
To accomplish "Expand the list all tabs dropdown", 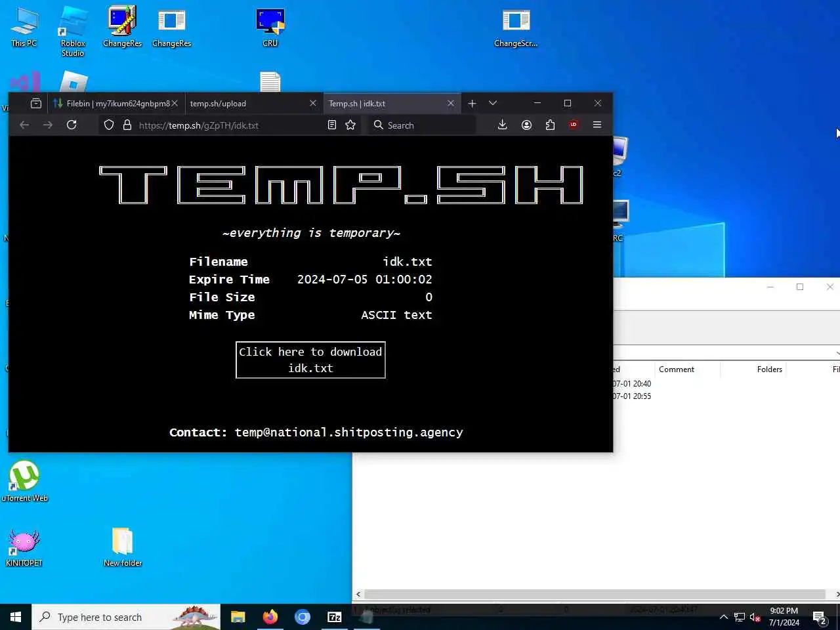I will (x=493, y=103).
